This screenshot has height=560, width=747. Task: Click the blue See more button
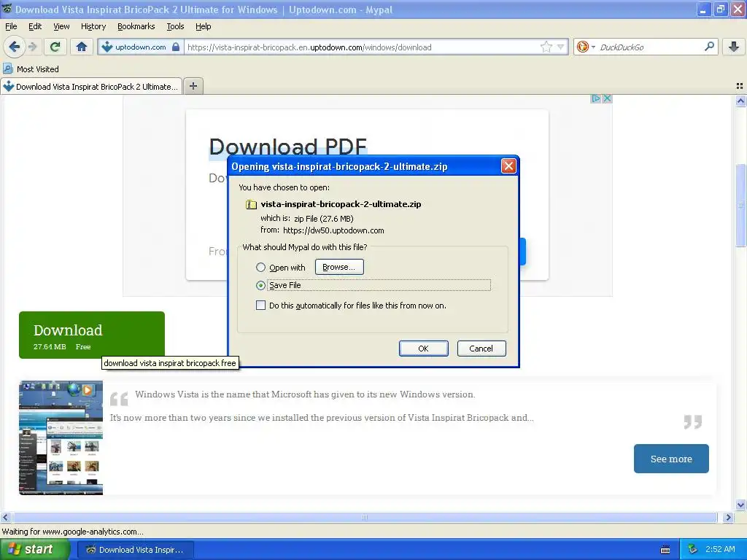(x=671, y=459)
